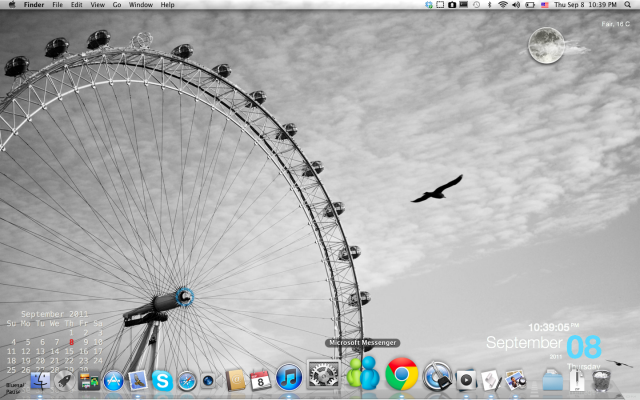
Task: Open the zip document in the dock
Action: pyautogui.click(x=577, y=380)
